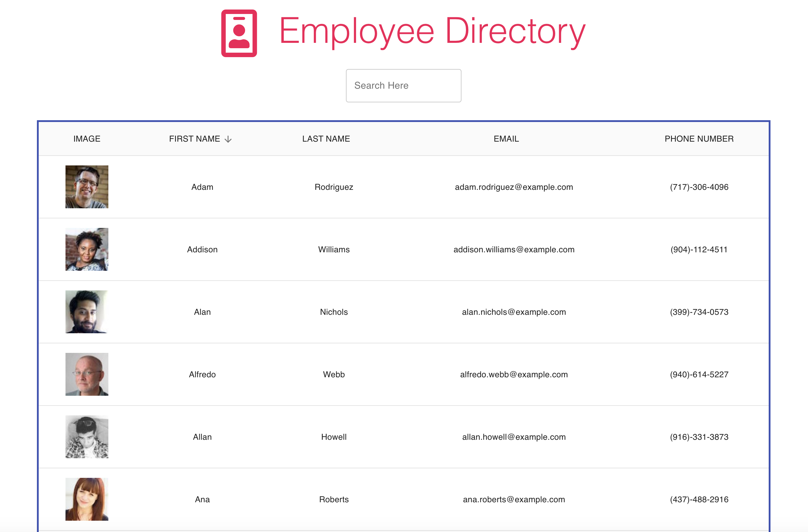
Task: Select Alfredo Webb's photo
Action: (87, 374)
